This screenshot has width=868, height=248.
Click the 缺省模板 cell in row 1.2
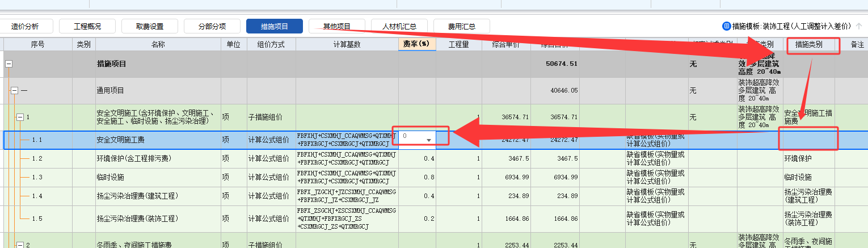(656, 158)
